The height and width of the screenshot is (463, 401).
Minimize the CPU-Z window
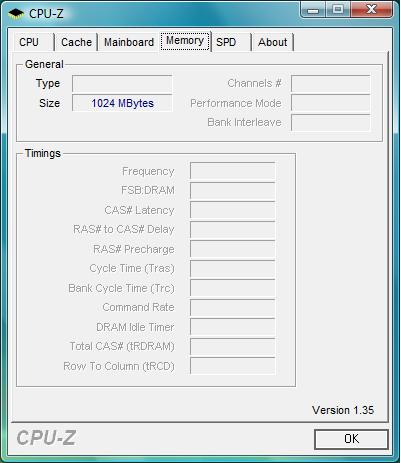[313, 10]
